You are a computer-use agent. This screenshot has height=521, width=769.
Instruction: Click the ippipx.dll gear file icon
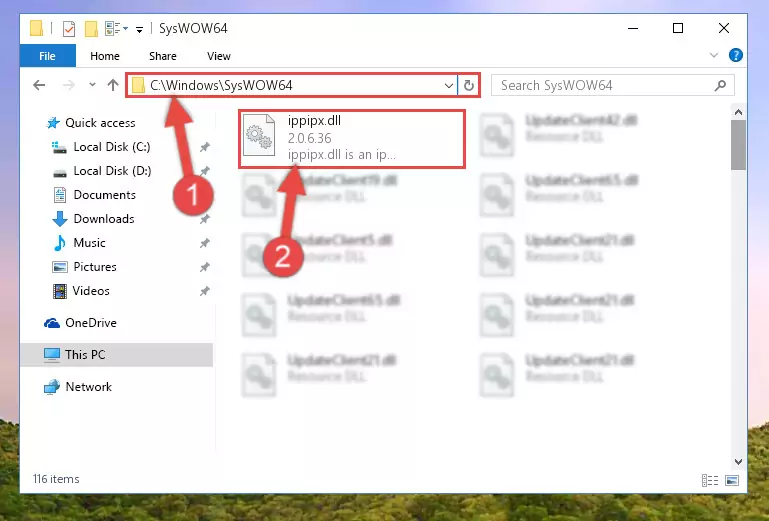pos(259,135)
